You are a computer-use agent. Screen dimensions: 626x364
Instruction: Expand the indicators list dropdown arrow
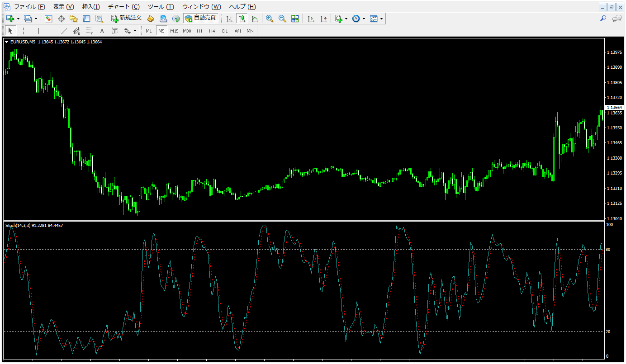(346, 19)
